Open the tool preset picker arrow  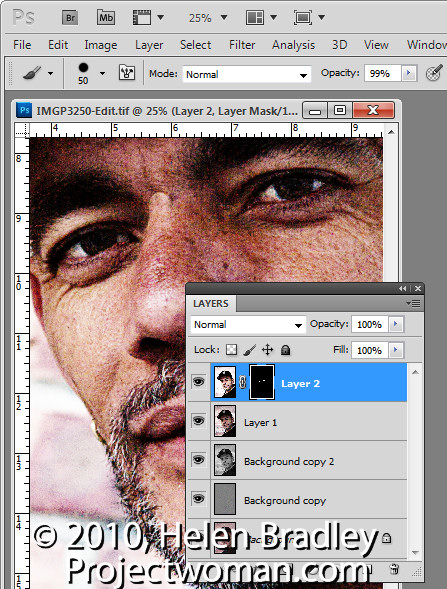point(50,73)
